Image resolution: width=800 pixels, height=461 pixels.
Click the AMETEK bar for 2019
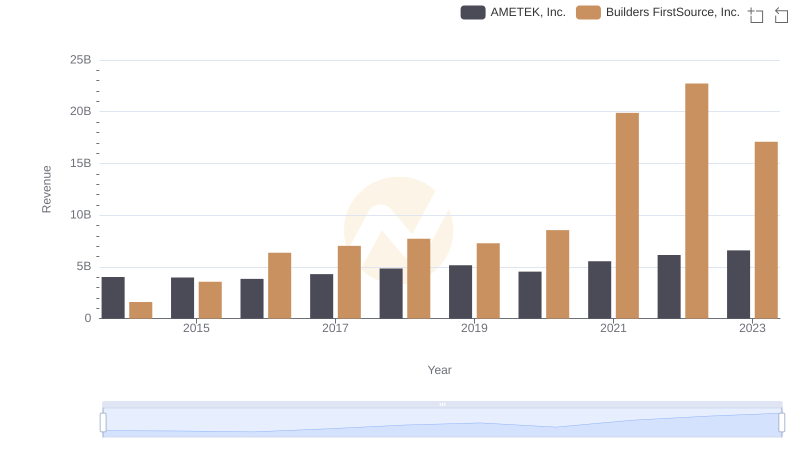(461, 292)
